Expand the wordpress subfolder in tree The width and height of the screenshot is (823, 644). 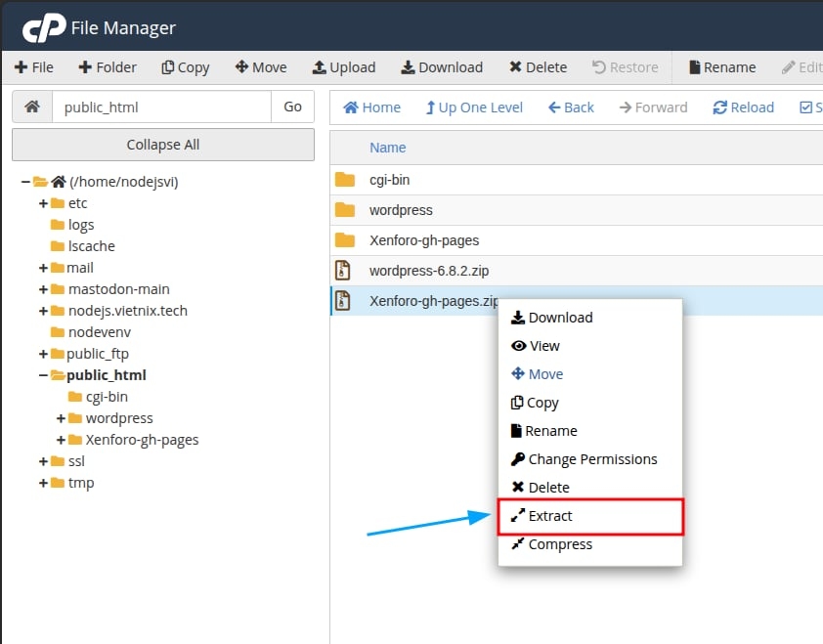(x=61, y=418)
